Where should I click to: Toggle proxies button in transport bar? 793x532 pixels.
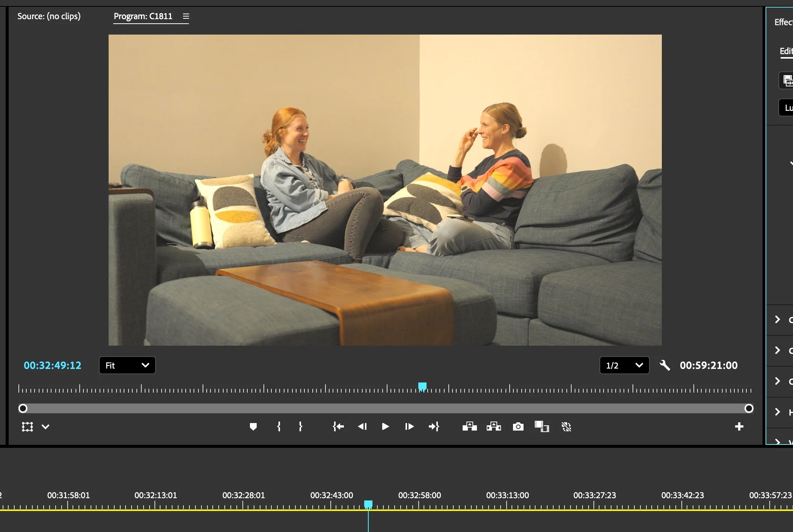[x=566, y=426]
